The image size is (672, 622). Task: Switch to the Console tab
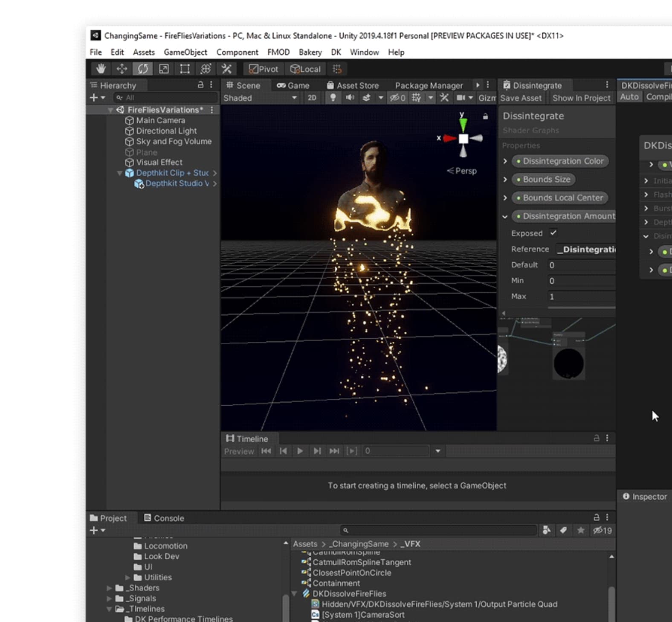point(164,518)
